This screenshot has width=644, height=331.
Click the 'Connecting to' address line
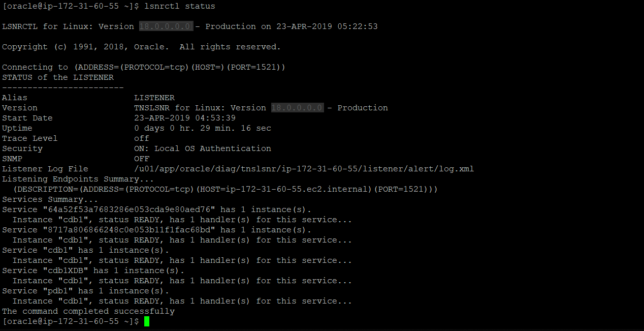(x=144, y=67)
